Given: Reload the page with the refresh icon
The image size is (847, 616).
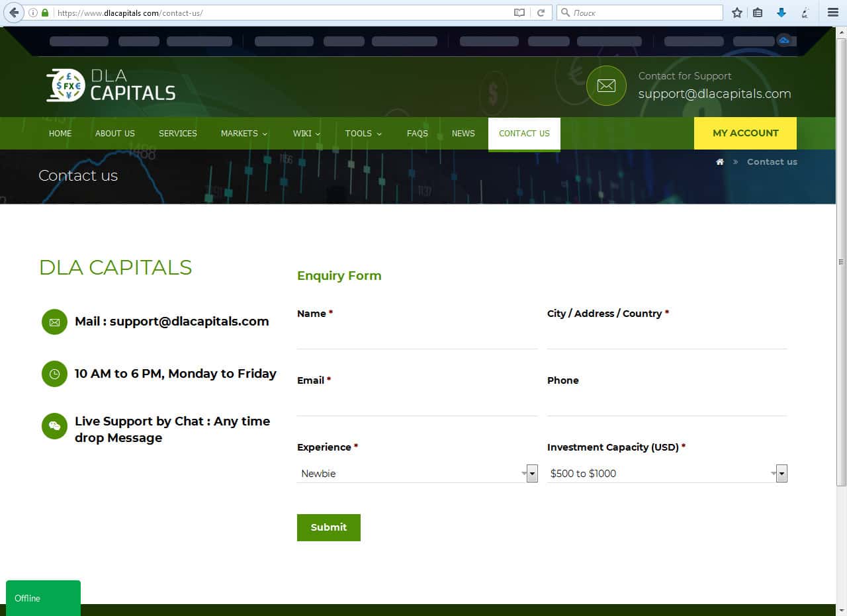Looking at the screenshot, I should coord(541,13).
